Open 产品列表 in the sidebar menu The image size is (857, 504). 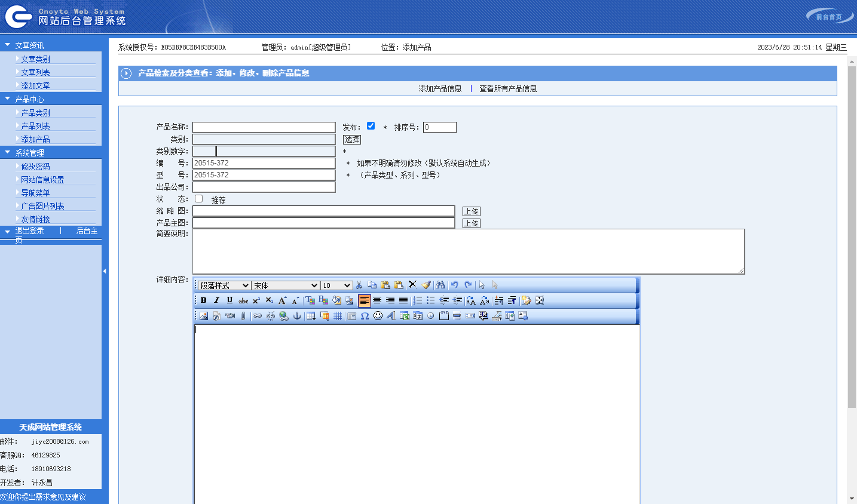[x=35, y=126]
